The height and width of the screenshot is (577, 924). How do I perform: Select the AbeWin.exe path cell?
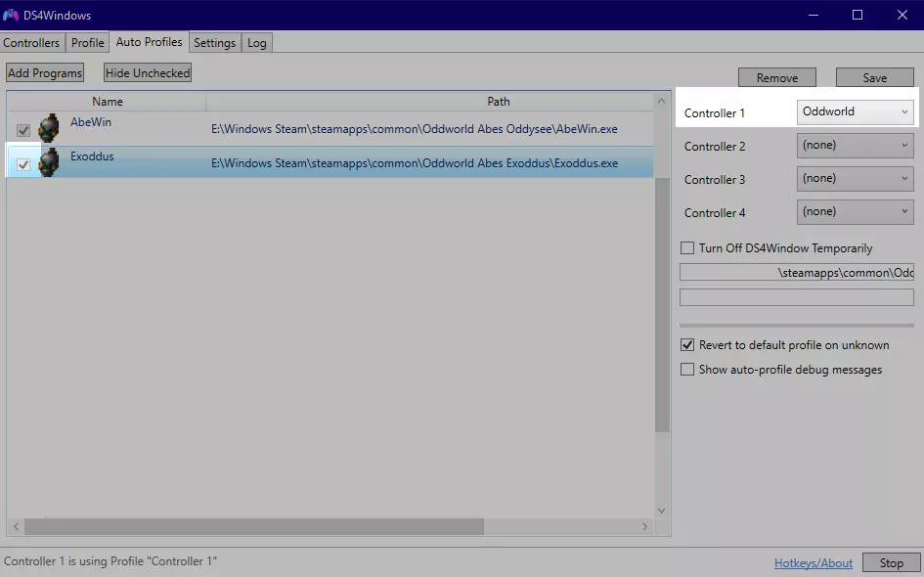coord(415,129)
